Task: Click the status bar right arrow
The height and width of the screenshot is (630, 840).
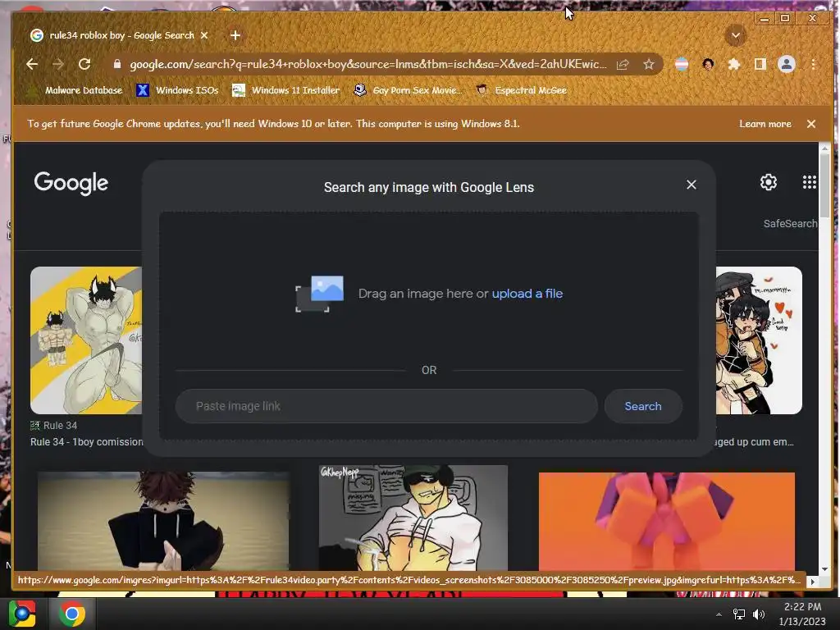Action: 812,582
